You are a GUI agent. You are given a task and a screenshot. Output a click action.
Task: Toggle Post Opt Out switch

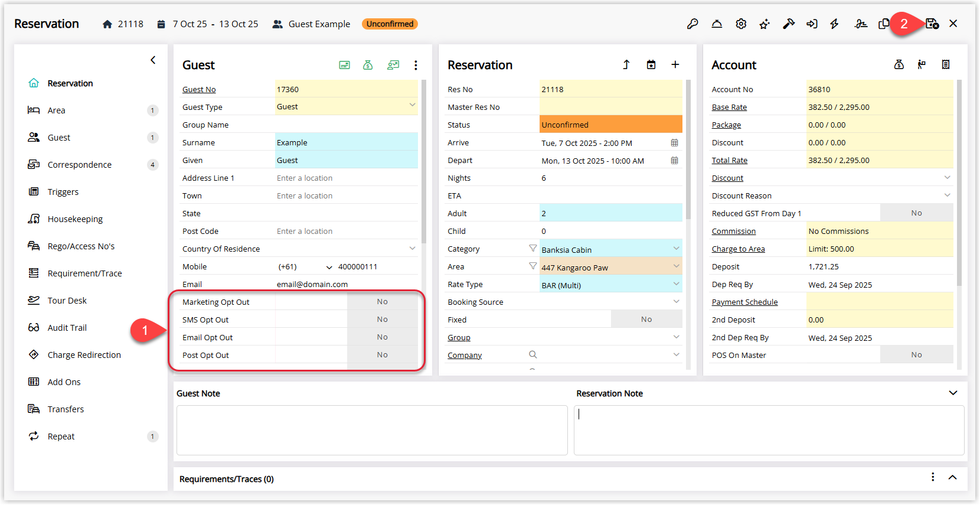pos(383,355)
